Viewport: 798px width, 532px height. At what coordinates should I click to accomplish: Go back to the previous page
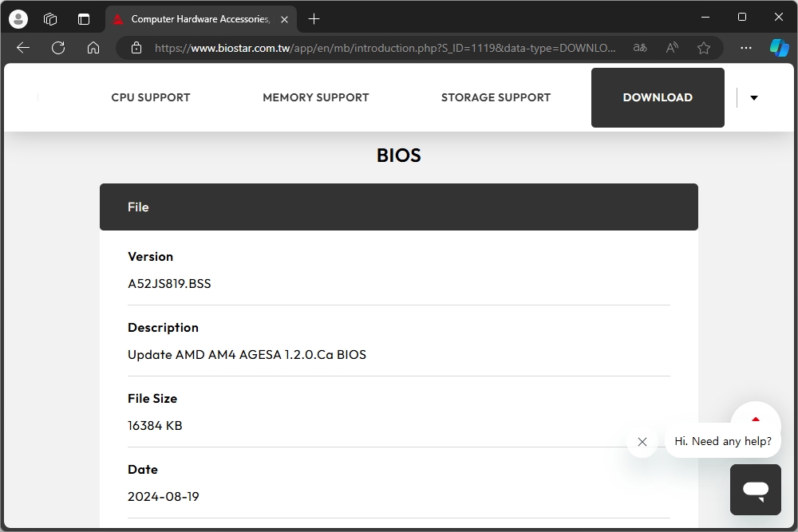pos(23,48)
